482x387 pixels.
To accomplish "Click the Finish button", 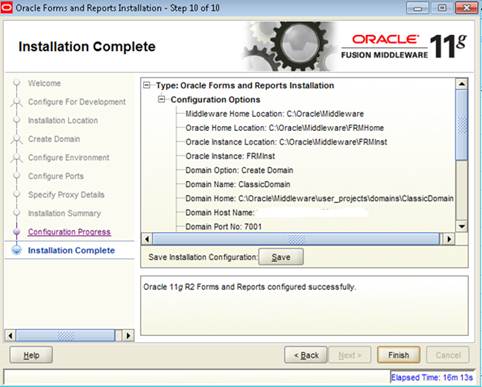I will [x=399, y=355].
